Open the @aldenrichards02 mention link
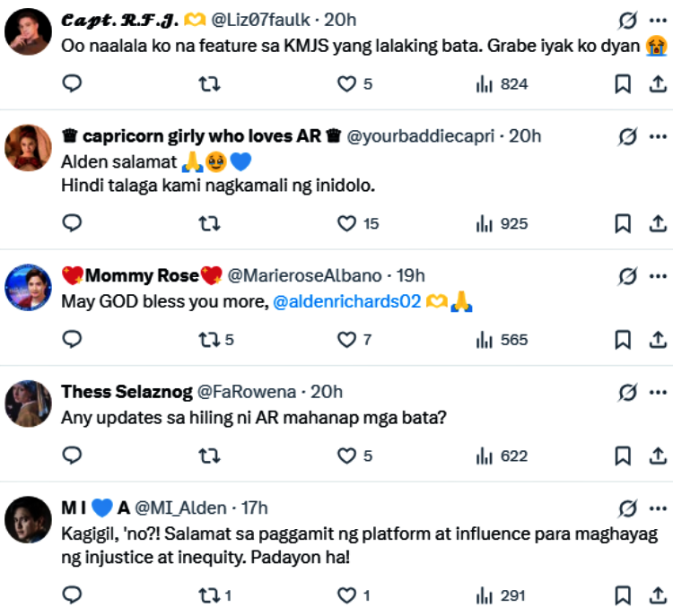Image resolution: width=673 pixels, height=616 pixels. click(347, 302)
